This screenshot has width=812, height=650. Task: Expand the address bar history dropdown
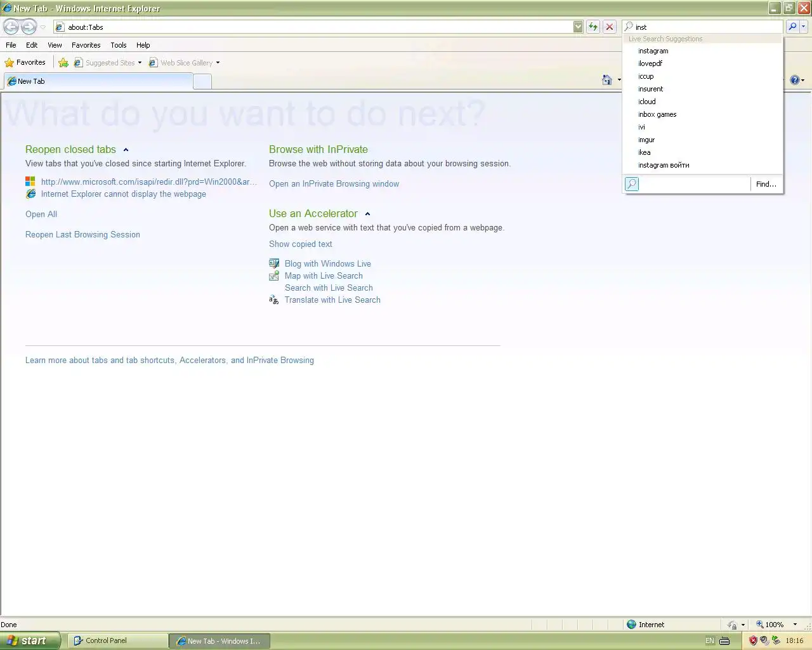578,27
